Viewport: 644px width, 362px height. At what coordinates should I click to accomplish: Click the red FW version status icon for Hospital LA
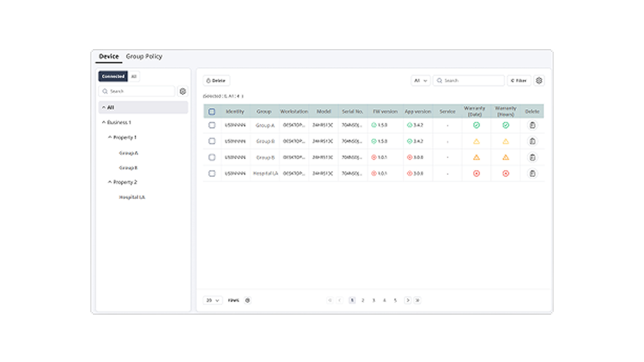(374, 173)
